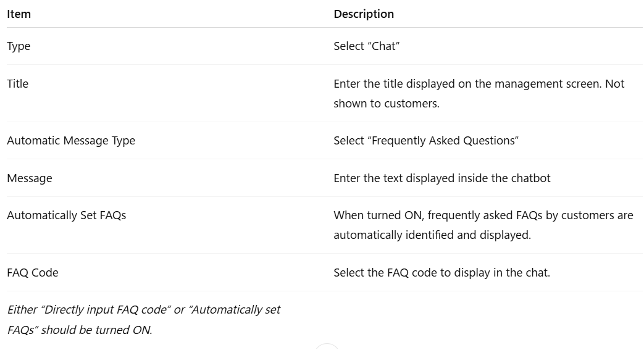
Task: Click the Select "Chat" description text
Action: (x=366, y=46)
